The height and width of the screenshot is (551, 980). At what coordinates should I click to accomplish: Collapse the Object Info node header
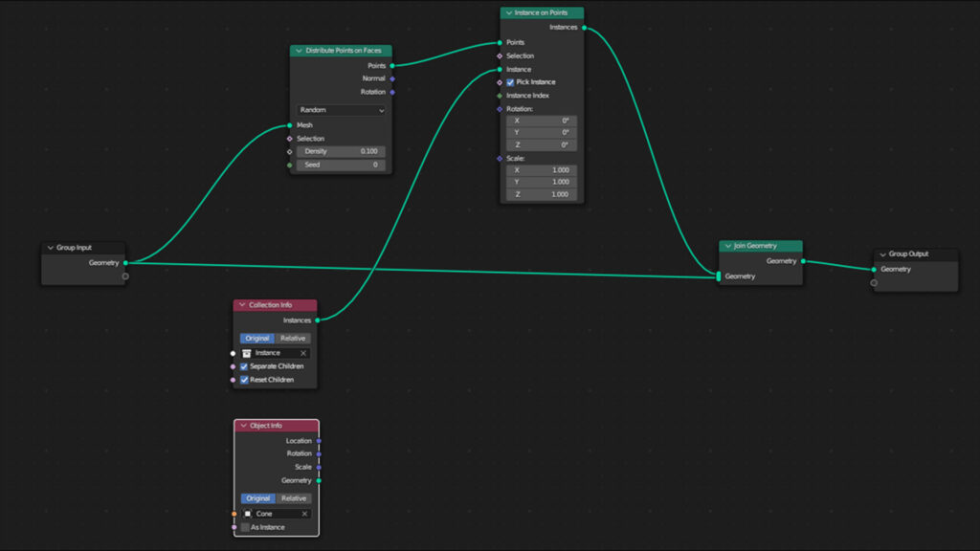(x=245, y=425)
